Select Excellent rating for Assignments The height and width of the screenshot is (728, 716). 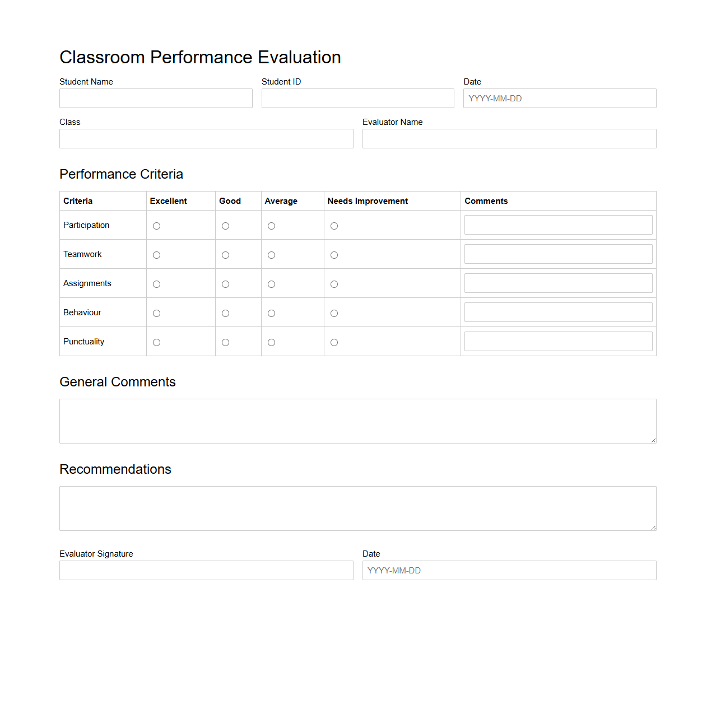[x=156, y=284]
